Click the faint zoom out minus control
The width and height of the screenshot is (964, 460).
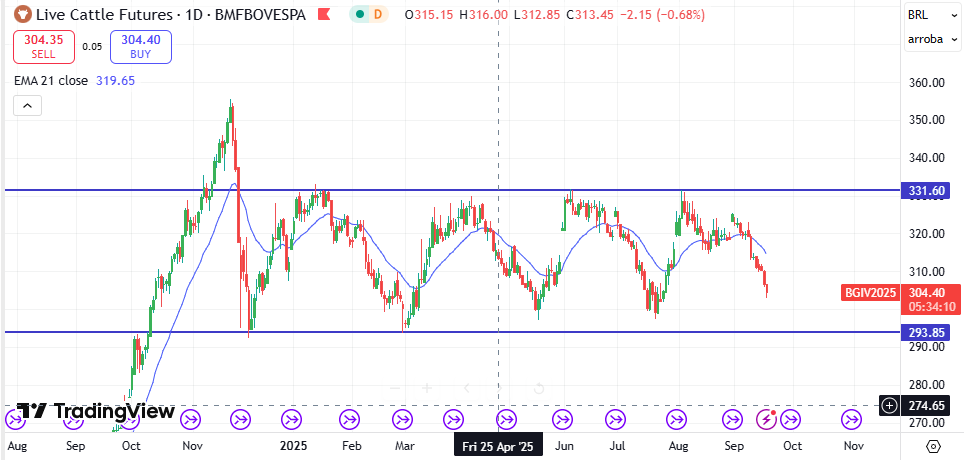tap(395, 388)
